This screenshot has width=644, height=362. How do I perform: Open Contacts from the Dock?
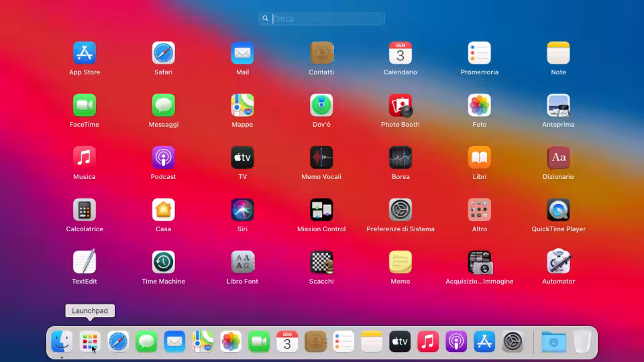coord(315,341)
